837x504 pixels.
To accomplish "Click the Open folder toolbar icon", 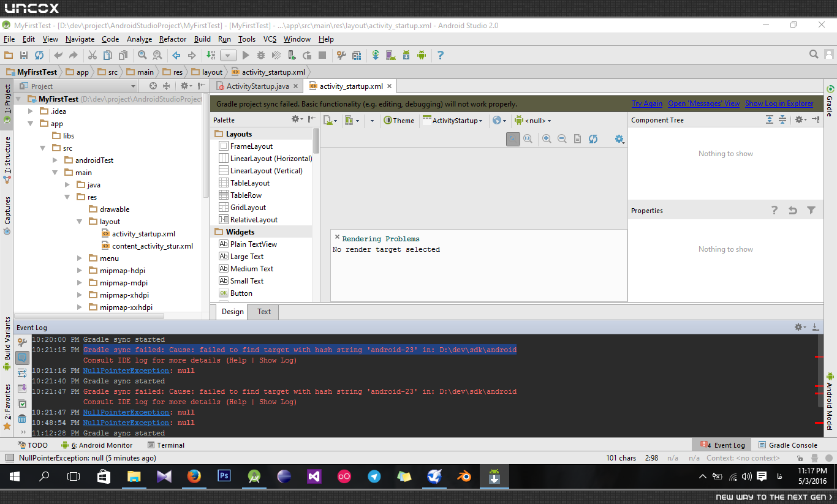I will pos(9,55).
